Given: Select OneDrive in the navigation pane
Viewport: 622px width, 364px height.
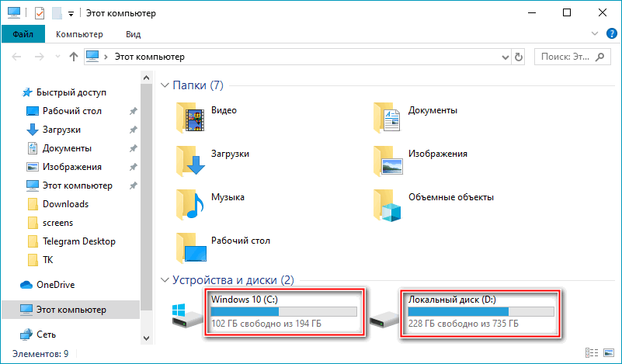Looking at the screenshot, I should [55, 285].
